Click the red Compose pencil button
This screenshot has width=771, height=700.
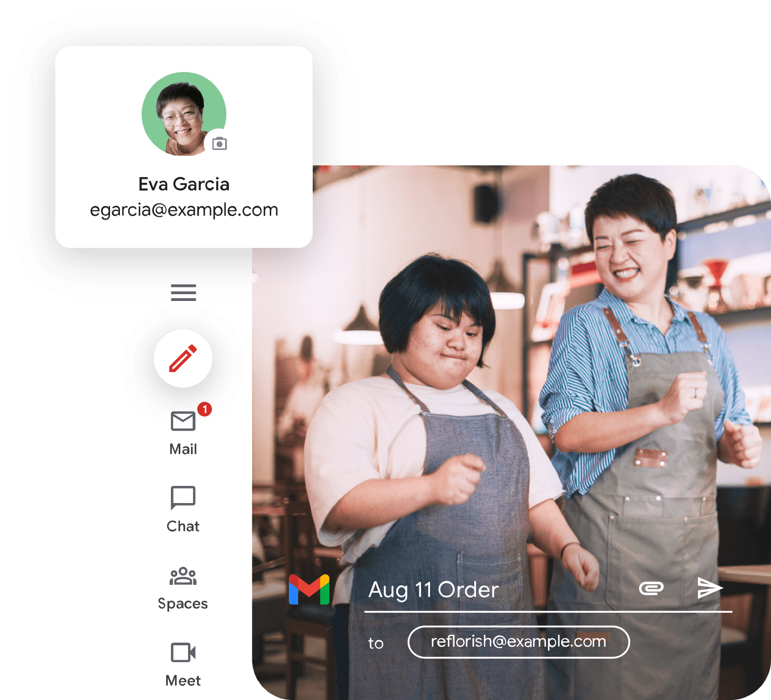(x=183, y=358)
